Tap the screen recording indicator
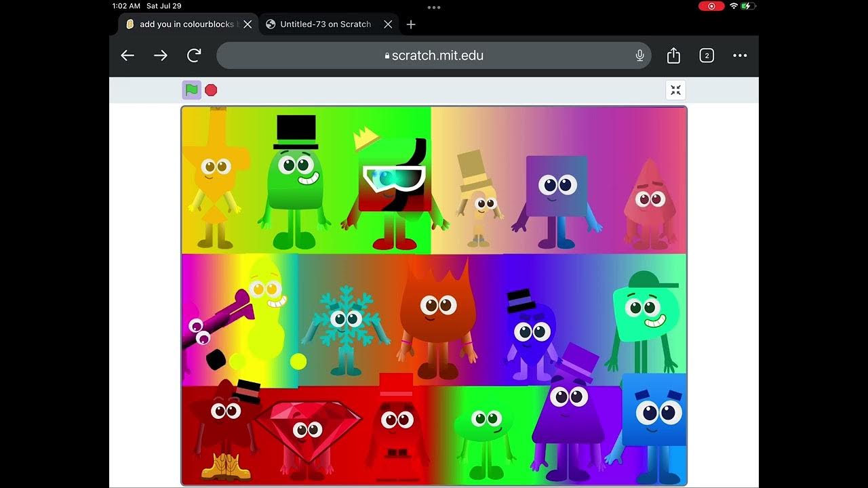Image resolution: width=868 pixels, height=488 pixels. click(711, 6)
